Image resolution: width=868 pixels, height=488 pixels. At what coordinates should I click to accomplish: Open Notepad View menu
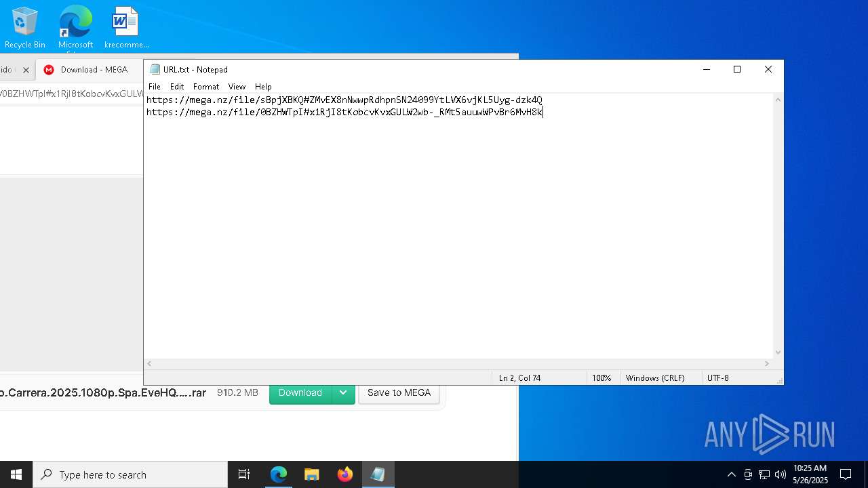point(237,87)
